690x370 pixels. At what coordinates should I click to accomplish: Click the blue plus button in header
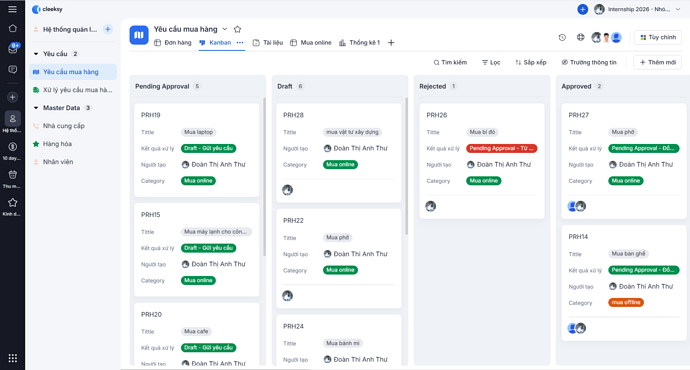[x=582, y=9]
